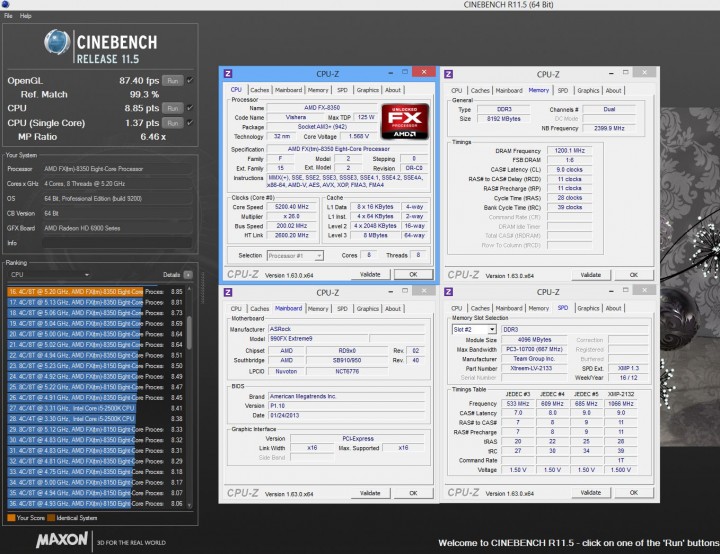Click the Details plus icon in Ranking
Screen dimensions: 720x554
tap(188, 275)
